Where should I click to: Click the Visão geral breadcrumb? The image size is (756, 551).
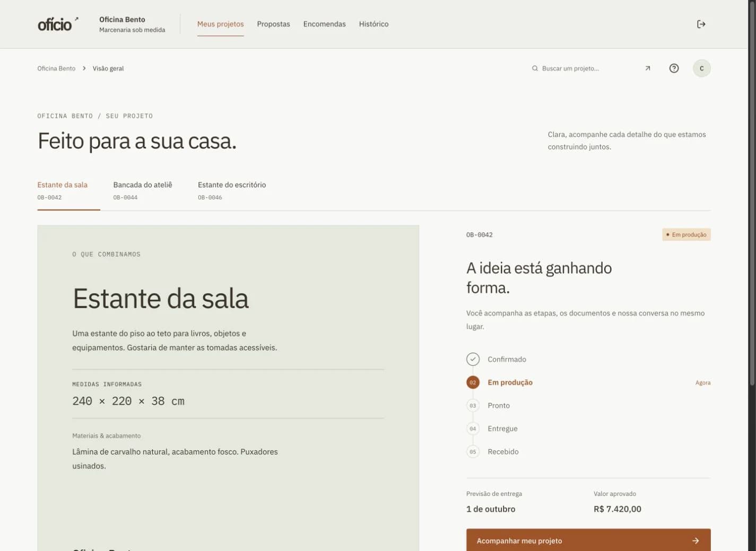(108, 68)
